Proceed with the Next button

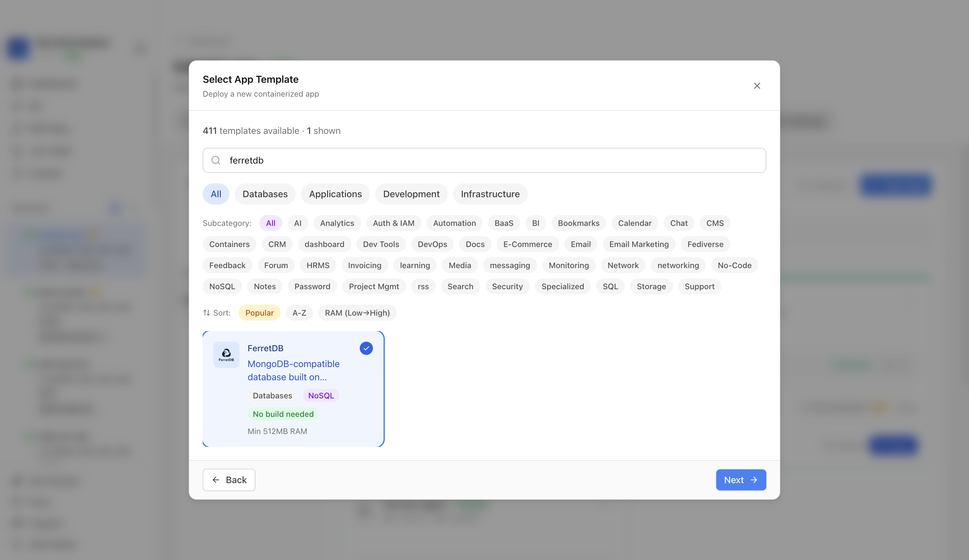pyautogui.click(x=741, y=480)
